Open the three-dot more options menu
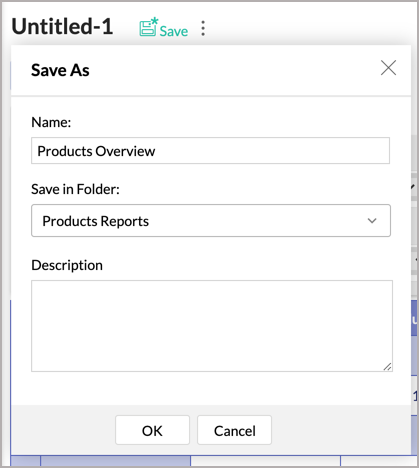419x468 pixels. (203, 28)
